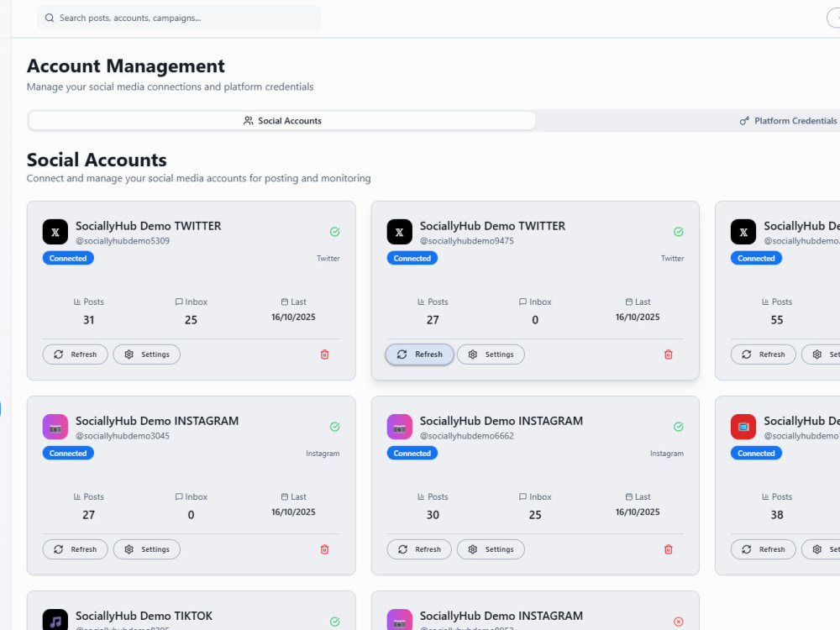Delete account @sociallyhubdemo3045 with trash icon
Screen dimensions: 840x630
click(324, 549)
